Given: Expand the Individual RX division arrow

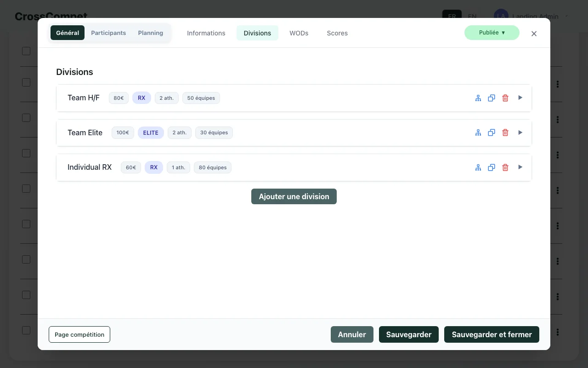Looking at the screenshot, I should coord(520,167).
